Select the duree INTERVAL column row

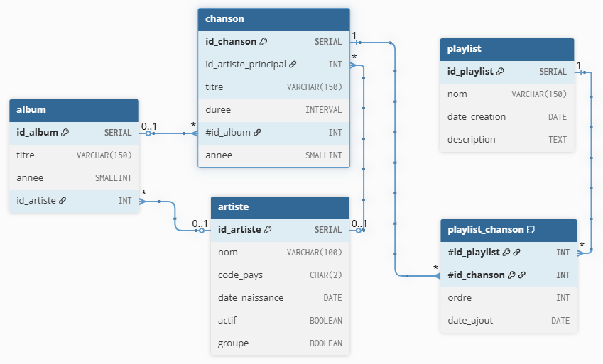coord(273,110)
